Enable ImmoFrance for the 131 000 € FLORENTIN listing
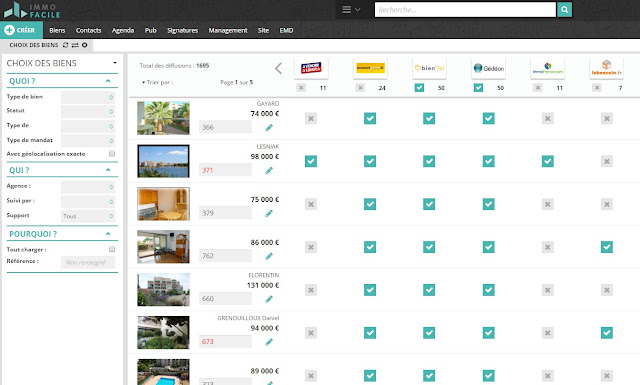The height and width of the screenshot is (385, 640). (548, 290)
